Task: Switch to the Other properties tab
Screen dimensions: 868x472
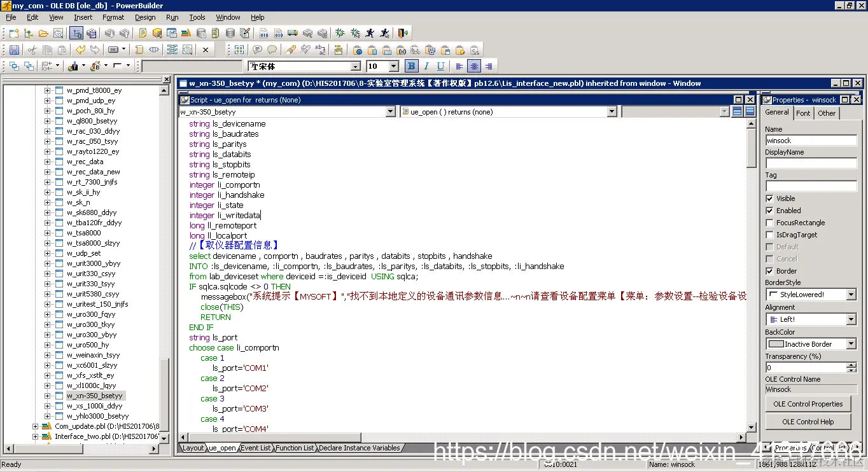Action: point(827,113)
